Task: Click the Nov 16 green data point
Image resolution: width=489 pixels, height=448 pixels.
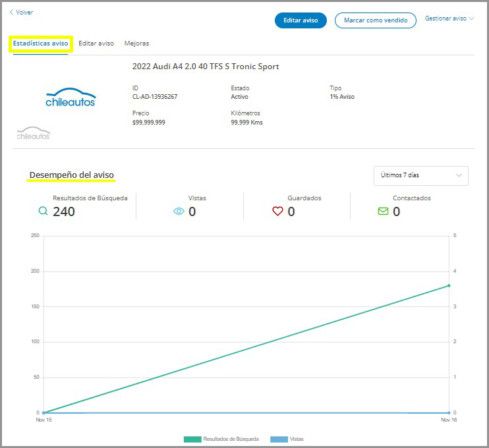Action: 449,285
